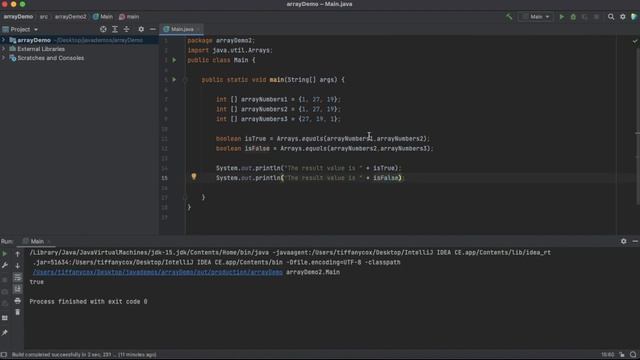The image size is (640, 360).
Task: Hide the Run tool window
Action: click(635, 241)
